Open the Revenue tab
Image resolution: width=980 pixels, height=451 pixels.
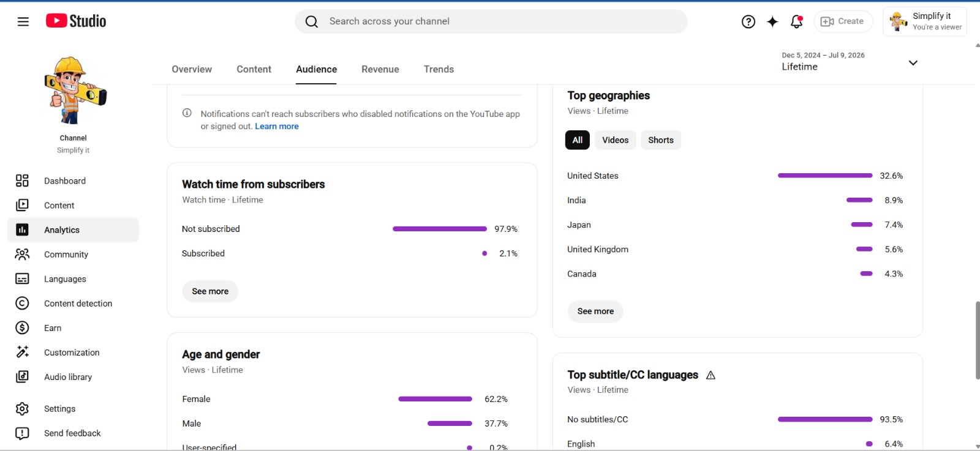[x=380, y=69]
